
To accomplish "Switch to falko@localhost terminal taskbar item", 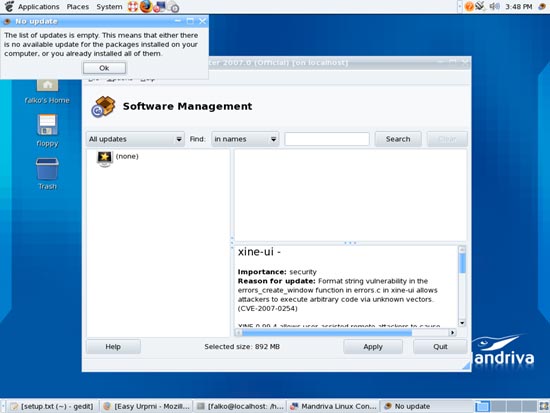I will (240, 406).
